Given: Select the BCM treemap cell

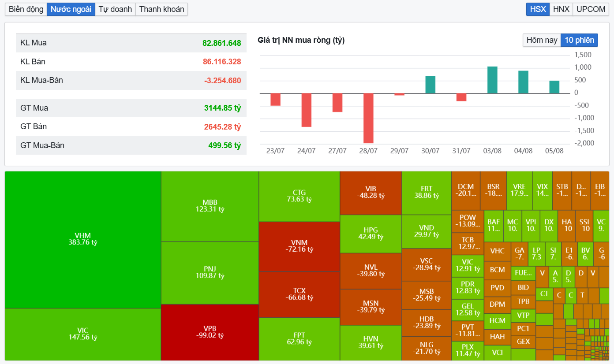Looking at the screenshot, I should click(x=497, y=270).
